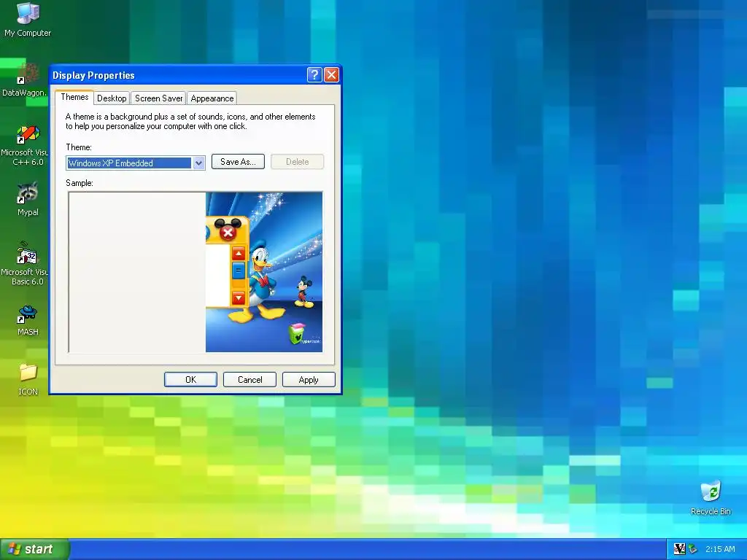Image resolution: width=747 pixels, height=560 pixels.
Task: Switch to the Desktop tab
Action: pos(112,98)
